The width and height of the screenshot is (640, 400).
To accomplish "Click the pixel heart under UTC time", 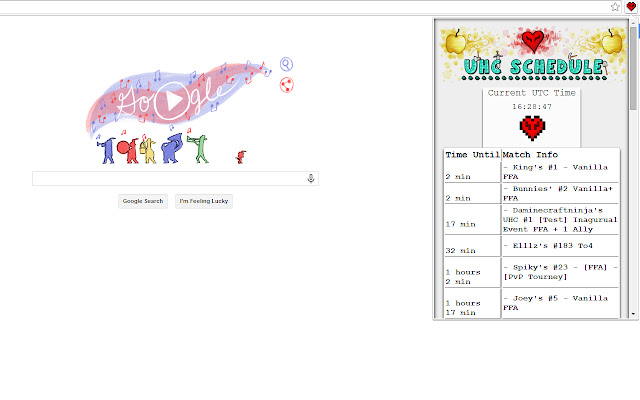I will point(532,127).
